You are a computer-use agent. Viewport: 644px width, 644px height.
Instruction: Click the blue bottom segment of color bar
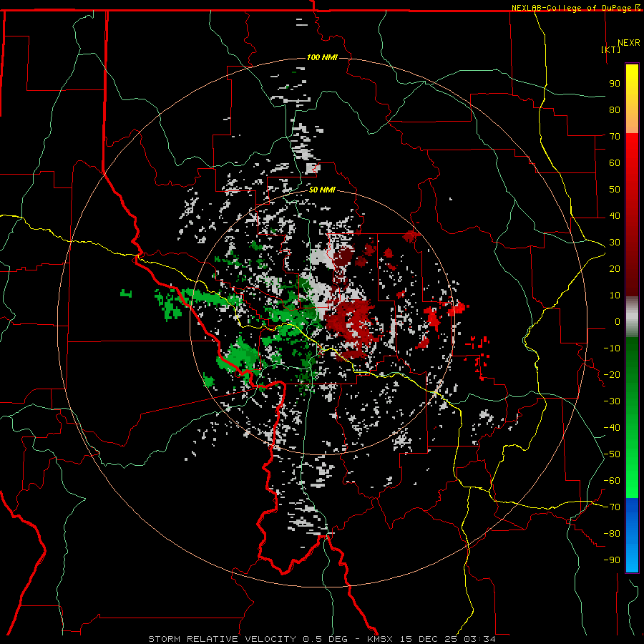(632, 535)
